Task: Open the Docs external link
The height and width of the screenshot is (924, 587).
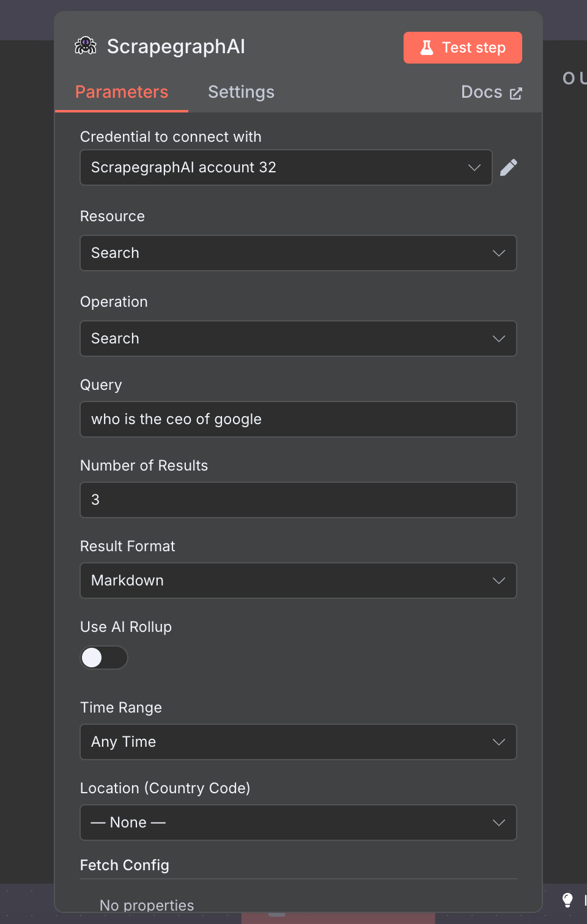Action: pos(492,92)
